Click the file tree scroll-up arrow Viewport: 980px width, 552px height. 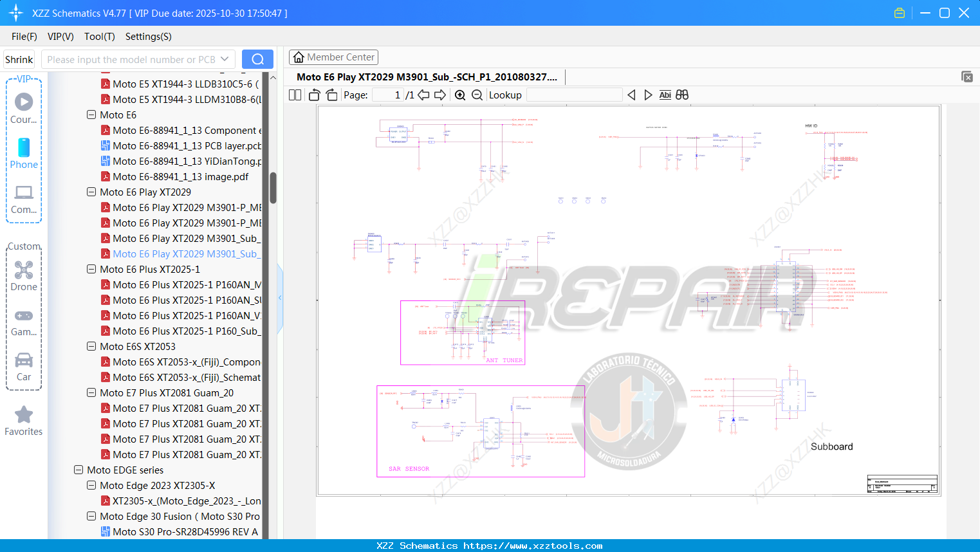[x=273, y=78]
